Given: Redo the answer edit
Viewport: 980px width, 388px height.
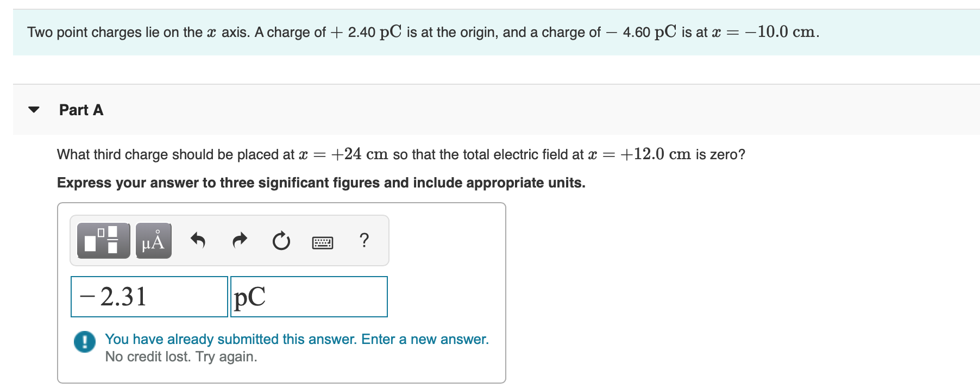Looking at the screenshot, I should pos(239,240).
